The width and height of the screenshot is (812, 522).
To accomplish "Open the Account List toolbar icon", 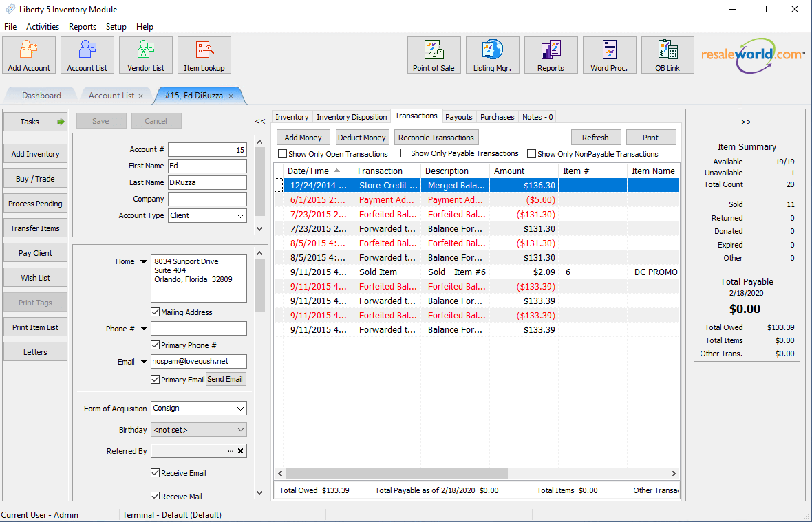I will [87, 55].
